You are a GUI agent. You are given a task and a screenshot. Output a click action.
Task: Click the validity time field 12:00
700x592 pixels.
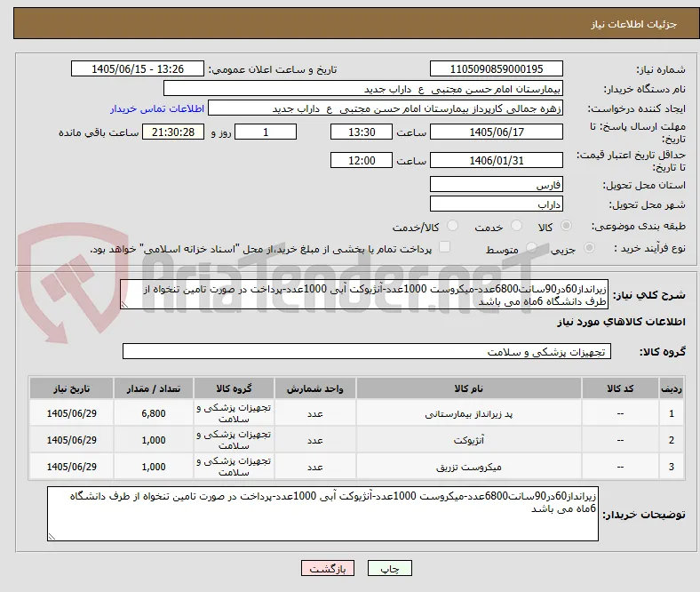tap(362, 160)
